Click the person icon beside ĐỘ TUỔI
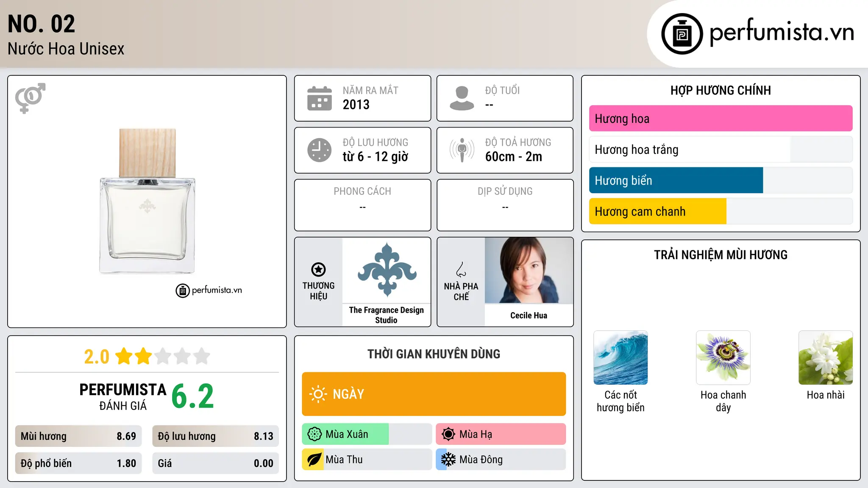 [x=462, y=98]
